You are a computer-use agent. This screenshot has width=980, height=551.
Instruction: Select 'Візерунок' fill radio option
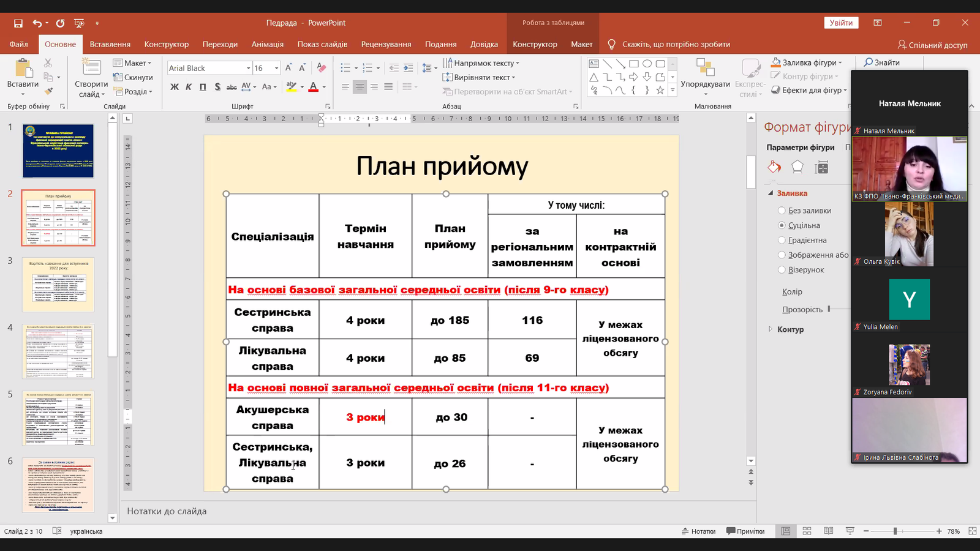[x=782, y=269]
